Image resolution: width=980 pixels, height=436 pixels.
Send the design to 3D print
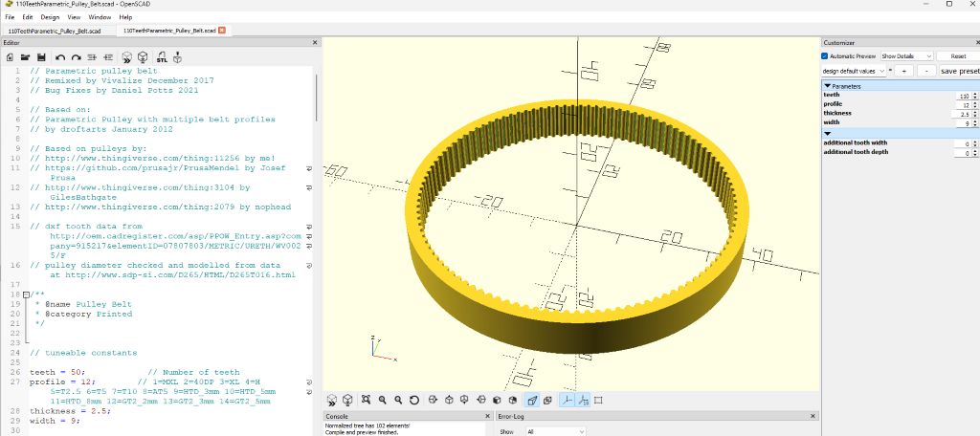[x=177, y=57]
